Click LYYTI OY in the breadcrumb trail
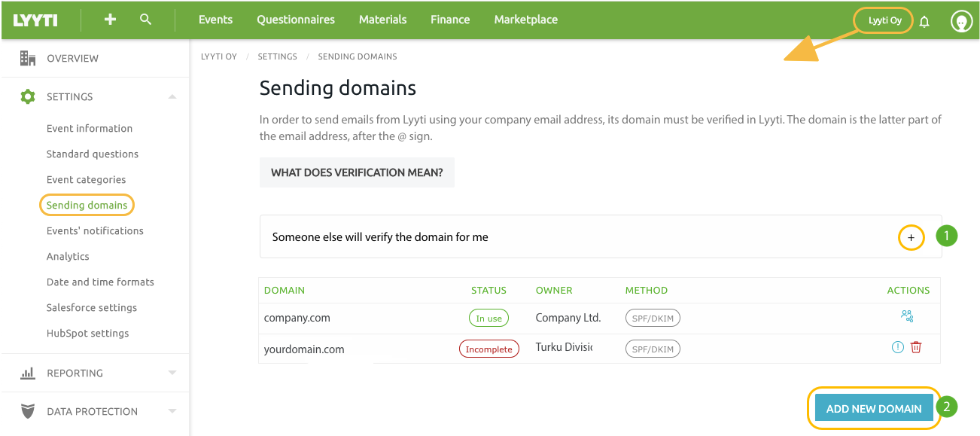Image resolution: width=980 pixels, height=436 pixels. point(218,56)
